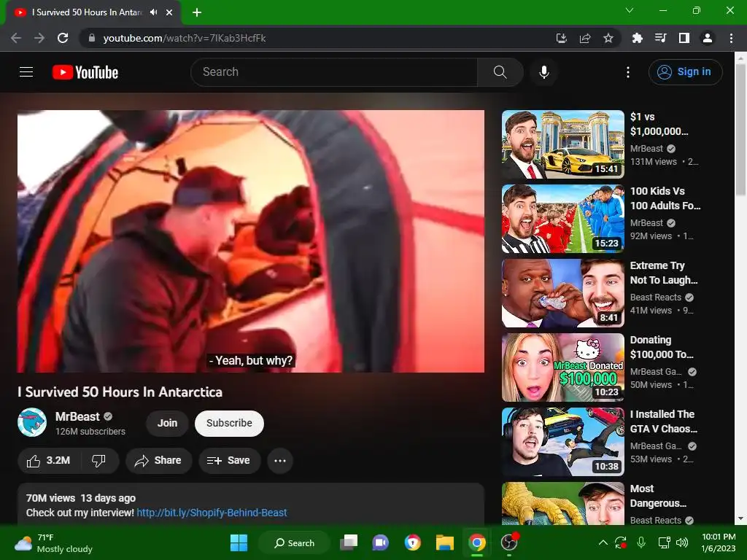Open media controls icon in toolbar
This screenshot has width=747, height=560.
pos(660,38)
